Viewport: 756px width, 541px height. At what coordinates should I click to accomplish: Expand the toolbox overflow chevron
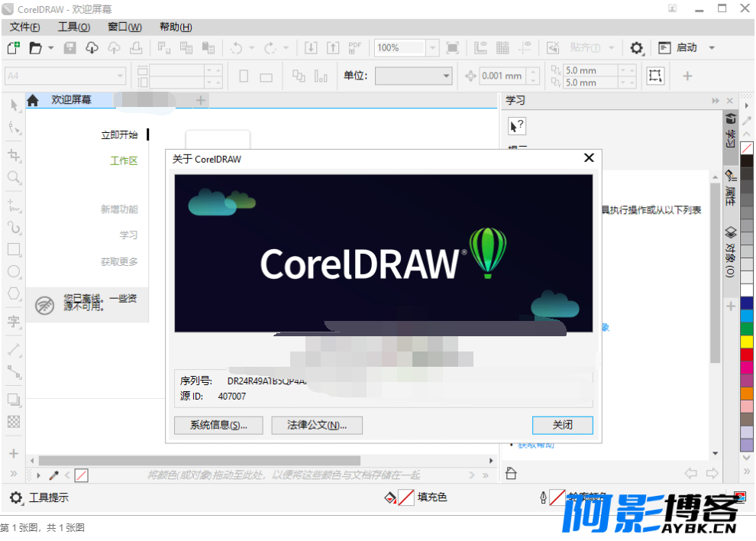tap(14, 474)
